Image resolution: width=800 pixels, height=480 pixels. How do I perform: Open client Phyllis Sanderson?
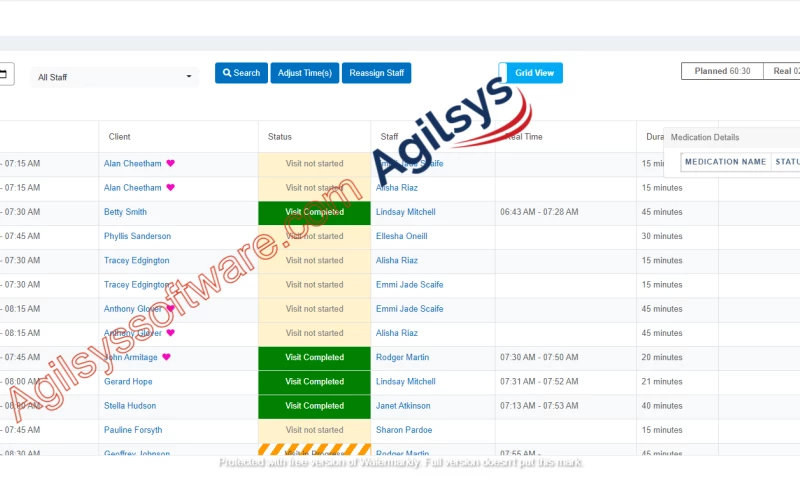pyautogui.click(x=137, y=236)
